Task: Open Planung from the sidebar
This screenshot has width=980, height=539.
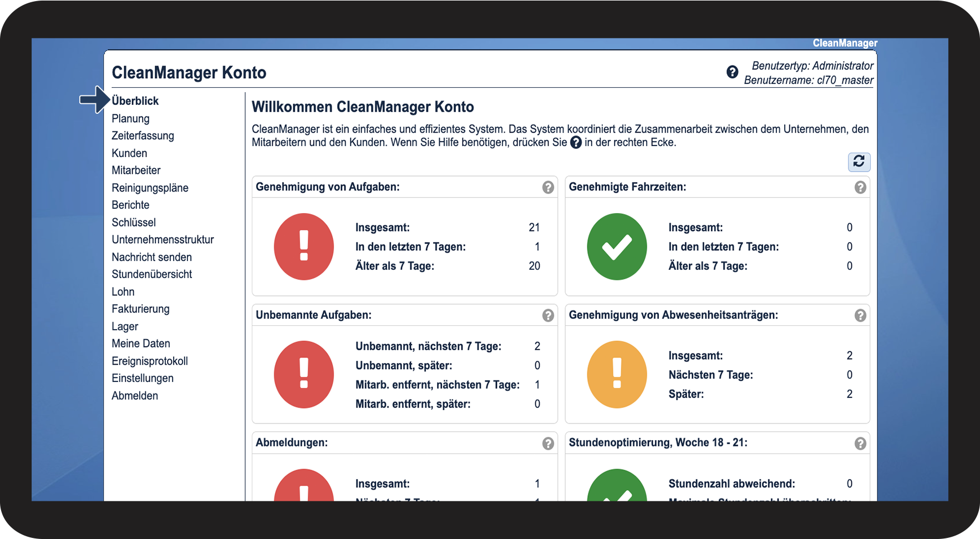Action: [130, 118]
